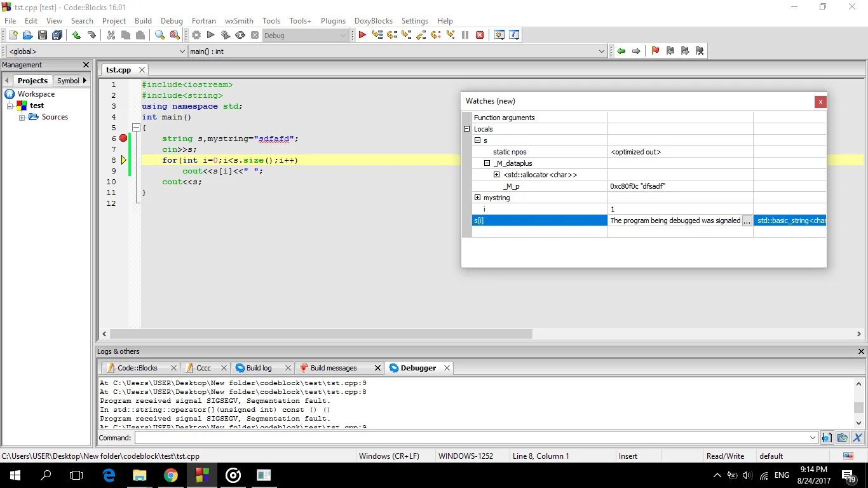The image size is (868, 488).
Task: Open the Fortran menu
Action: [x=204, y=21]
